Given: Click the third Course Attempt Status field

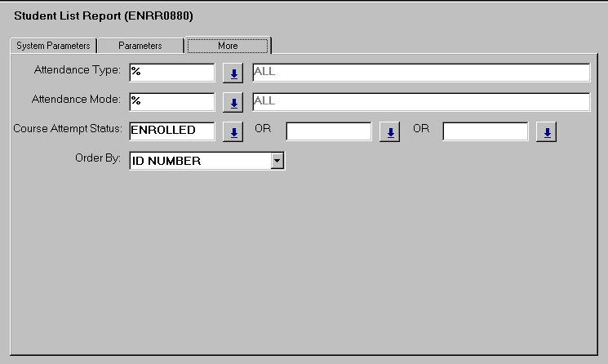Looking at the screenshot, I should (485, 131).
